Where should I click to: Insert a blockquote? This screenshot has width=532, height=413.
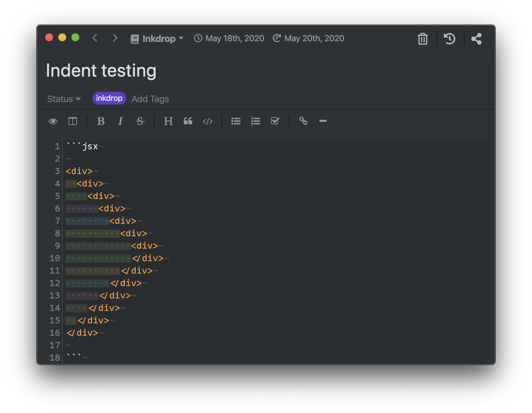point(188,121)
